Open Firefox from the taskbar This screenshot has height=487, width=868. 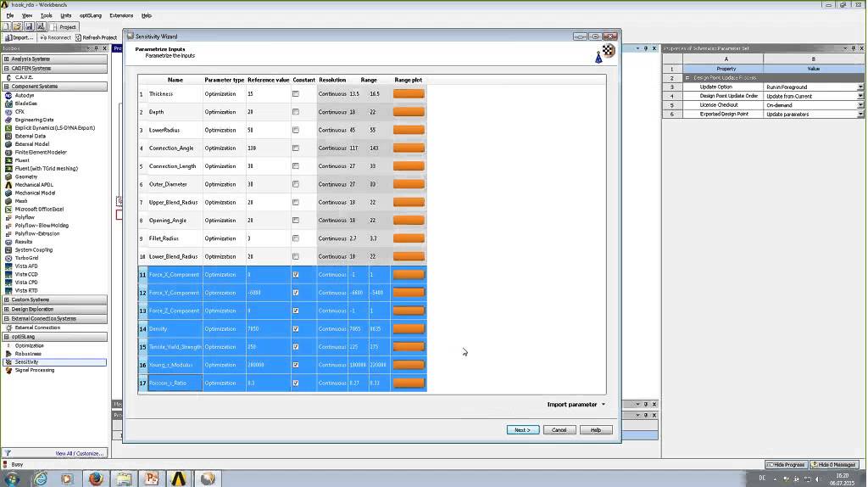(96, 479)
